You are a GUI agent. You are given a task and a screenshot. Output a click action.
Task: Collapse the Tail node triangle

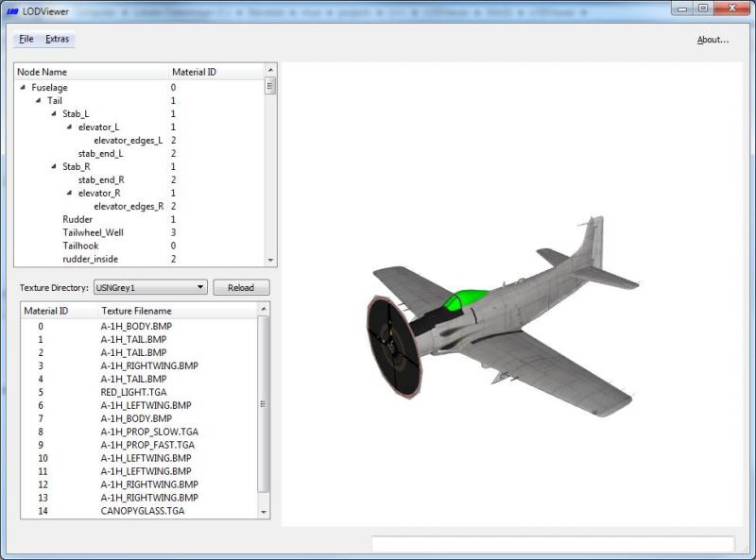click(39, 100)
